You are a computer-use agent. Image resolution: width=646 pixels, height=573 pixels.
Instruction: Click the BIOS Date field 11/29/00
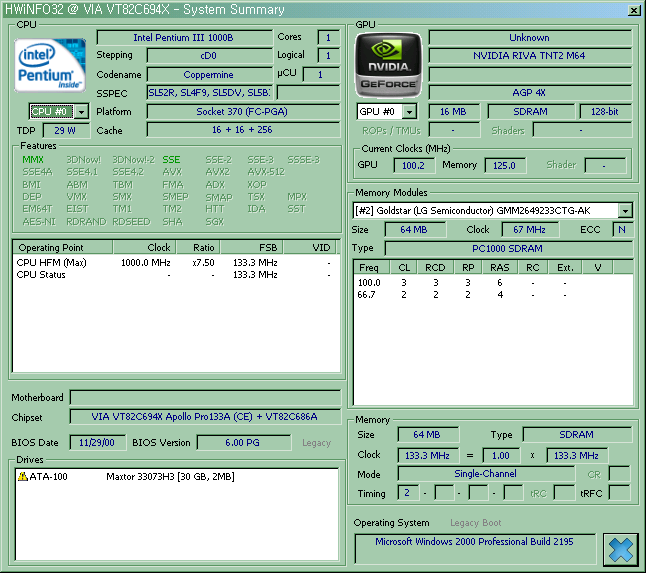tap(97, 443)
